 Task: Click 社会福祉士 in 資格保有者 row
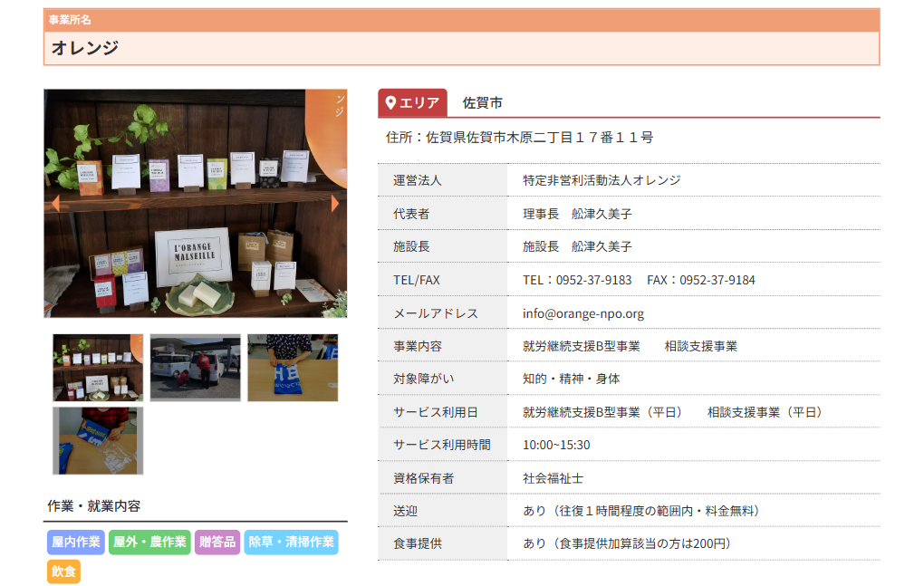553,478
